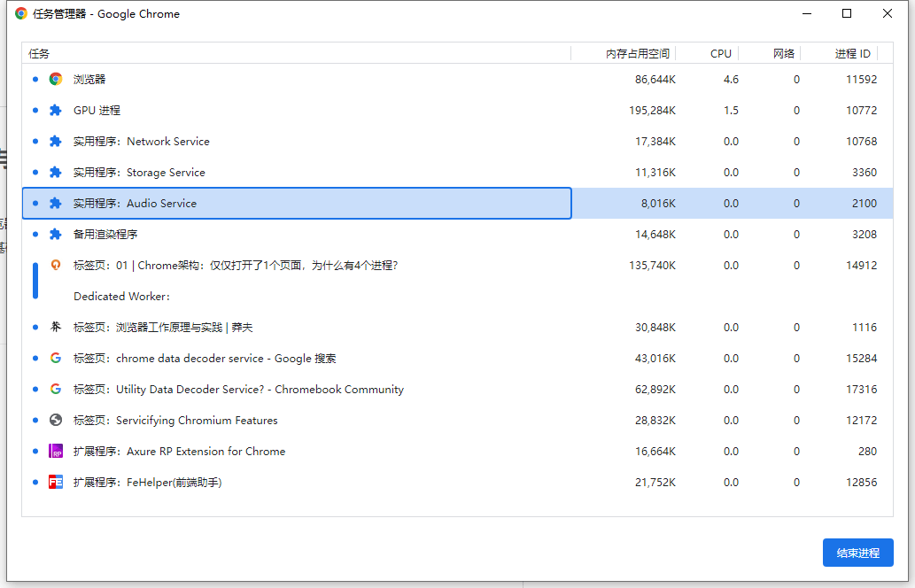Click CPU value 1.5
The width and height of the screenshot is (915, 588).
731,110
